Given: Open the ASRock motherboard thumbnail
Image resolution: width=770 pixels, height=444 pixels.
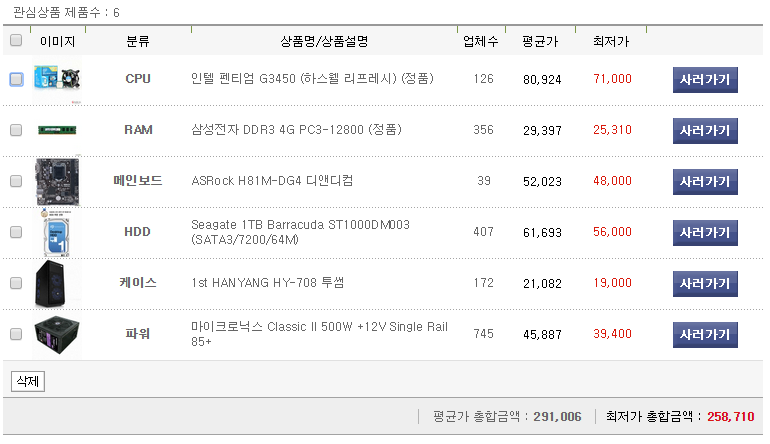Looking at the screenshot, I should click(57, 181).
